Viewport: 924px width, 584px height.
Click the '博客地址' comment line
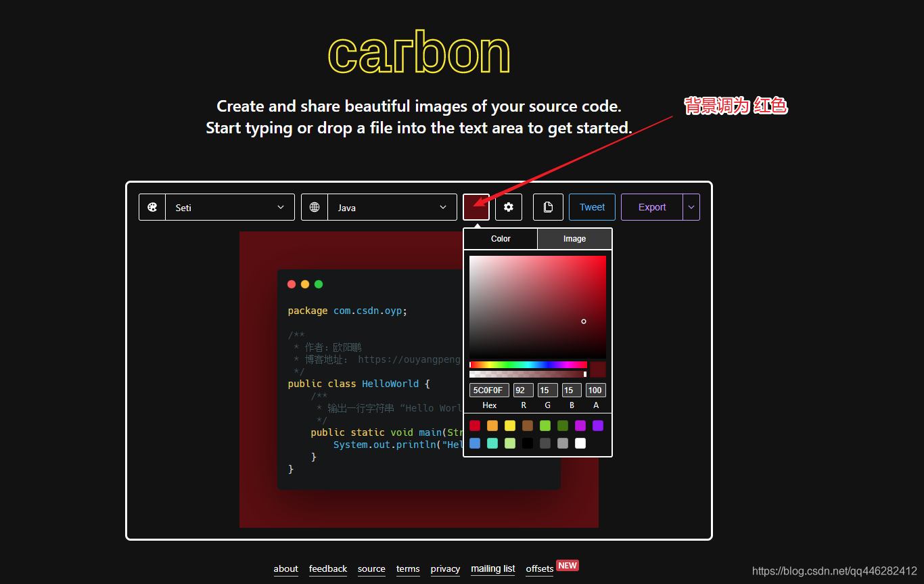(377, 359)
